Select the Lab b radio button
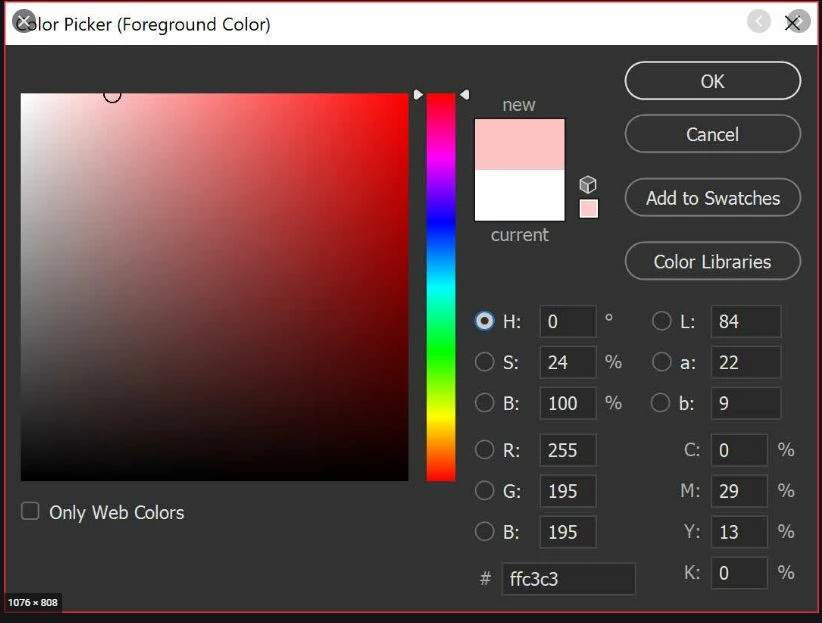822x623 pixels. pyautogui.click(x=660, y=402)
